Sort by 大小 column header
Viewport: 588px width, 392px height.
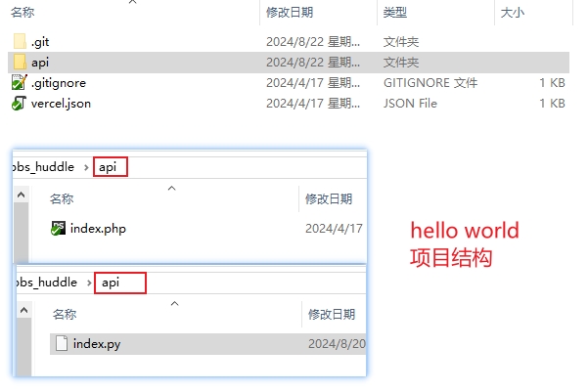[x=513, y=13]
